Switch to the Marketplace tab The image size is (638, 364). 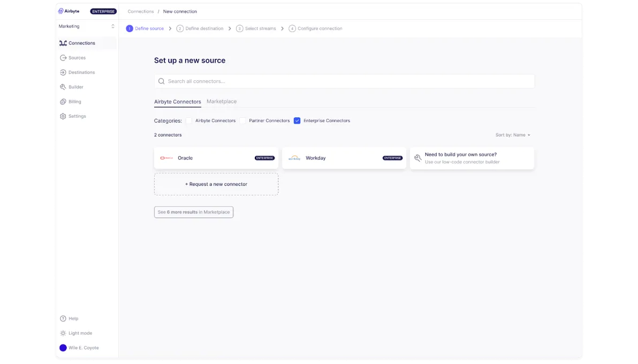click(x=222, y=102)
